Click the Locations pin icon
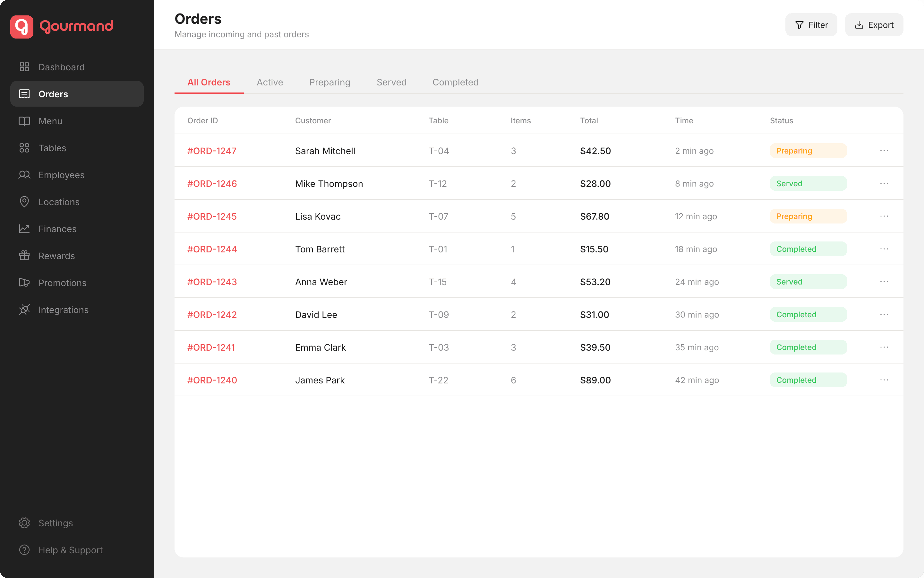 [x=24, y=202]
